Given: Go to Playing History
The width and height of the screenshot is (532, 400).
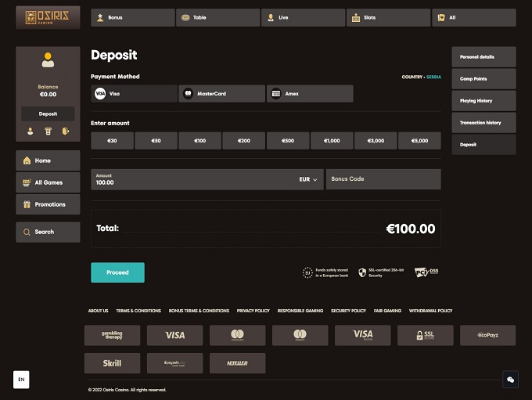Looking at the screenshot, I should 483,100.
